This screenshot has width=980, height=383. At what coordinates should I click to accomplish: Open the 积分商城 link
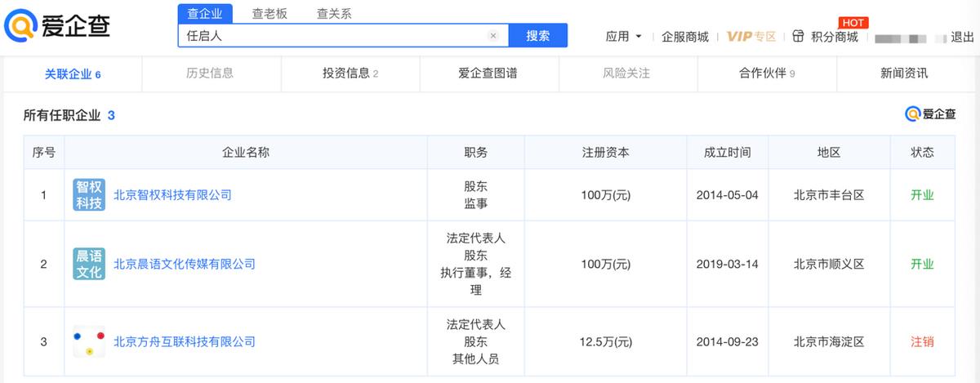(835, 37)
